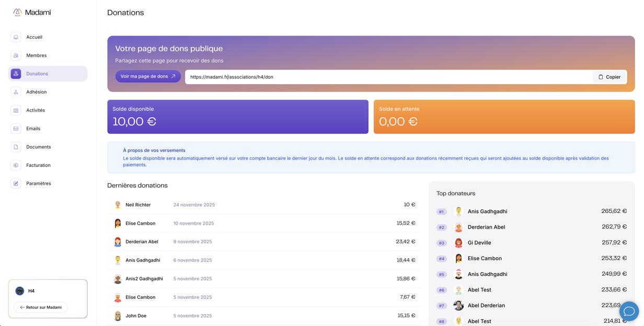The height and width of the screenshot is (326, 644).
Task: Open the Paramètres edit icon
Action: pyautogui.click(x=16, y=184)
